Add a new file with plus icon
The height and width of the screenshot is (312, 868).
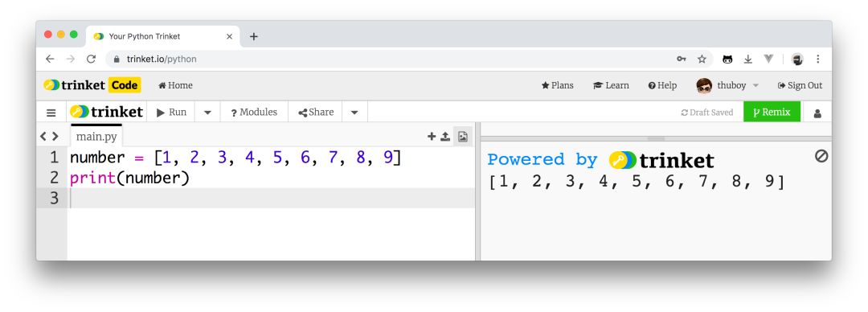click(x=432, y=137)
